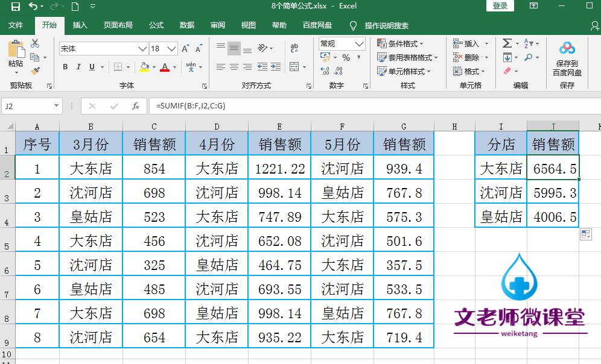The height and width of the screenshot is (364, 601).
Task: Click the increase decimal icon
Action: click(324, 71)
